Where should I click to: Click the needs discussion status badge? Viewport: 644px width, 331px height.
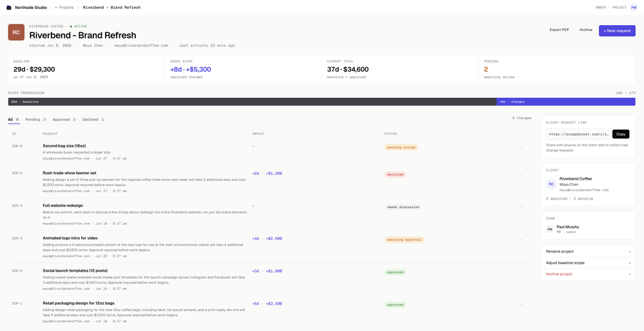[403, 207]
